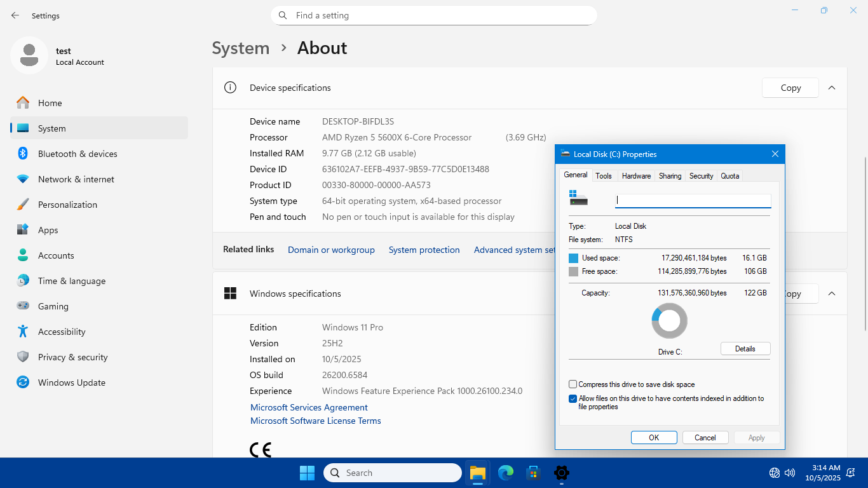868x488 pixels.
Task: Click the blue Used space color square
Action: (x=574, y=258)
